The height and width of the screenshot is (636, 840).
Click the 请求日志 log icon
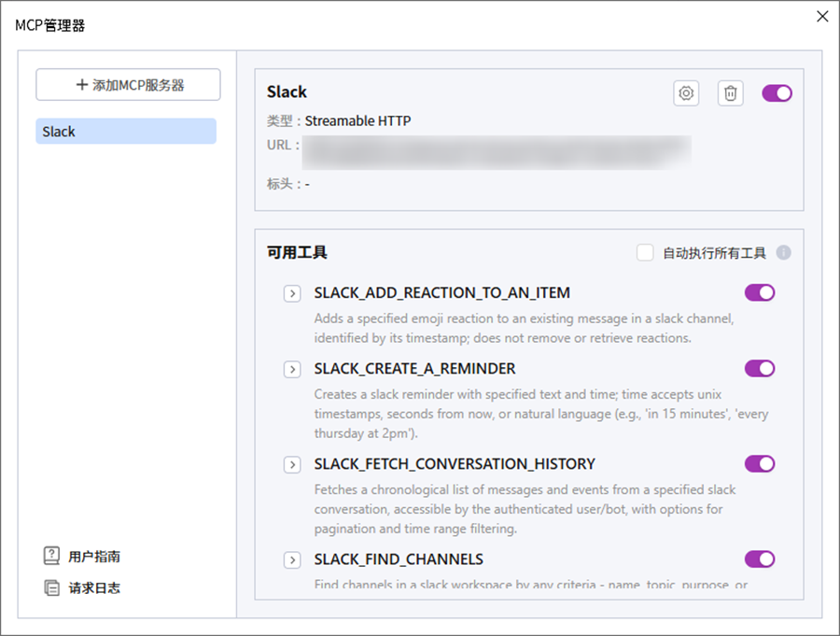tap(51, 588)
